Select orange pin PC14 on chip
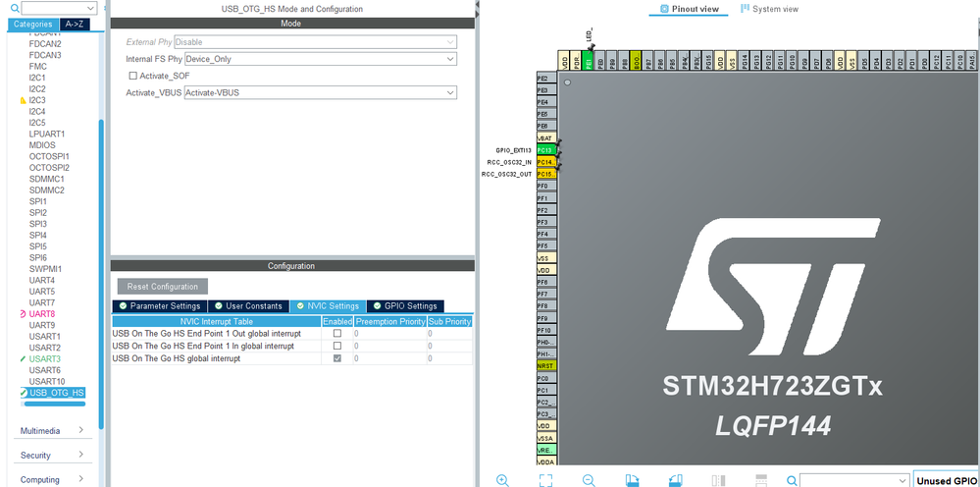The width and height of the screenshot is (980, 487). (x=545, y=162)
